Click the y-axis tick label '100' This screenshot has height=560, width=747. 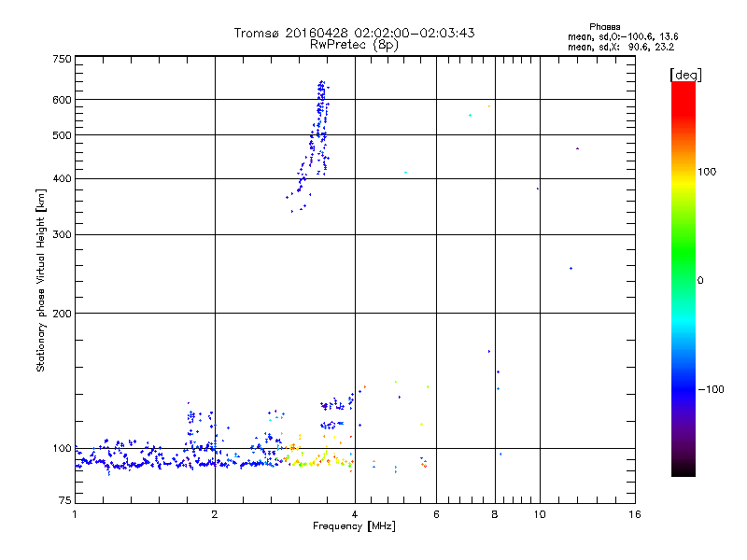[62, 449]
